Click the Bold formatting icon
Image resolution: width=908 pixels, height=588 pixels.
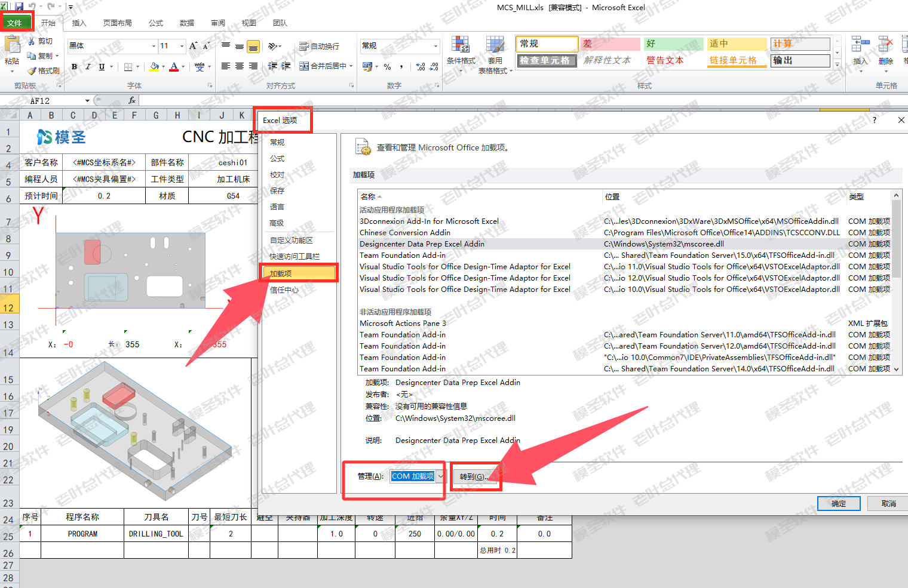tap(74, 67)
